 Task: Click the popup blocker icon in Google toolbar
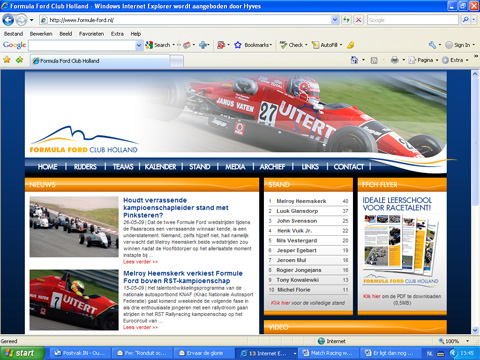(x=221, y=45)
